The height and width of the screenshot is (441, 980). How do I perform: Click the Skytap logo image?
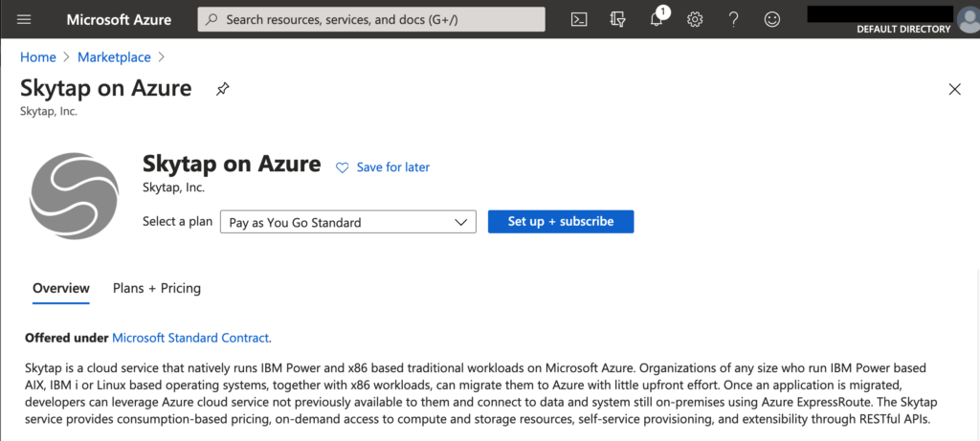74,196
